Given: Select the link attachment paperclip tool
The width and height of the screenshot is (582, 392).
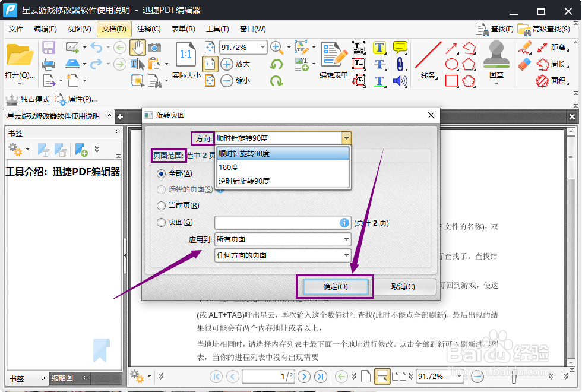Looking at the screenshot, I should pos(400,64).
